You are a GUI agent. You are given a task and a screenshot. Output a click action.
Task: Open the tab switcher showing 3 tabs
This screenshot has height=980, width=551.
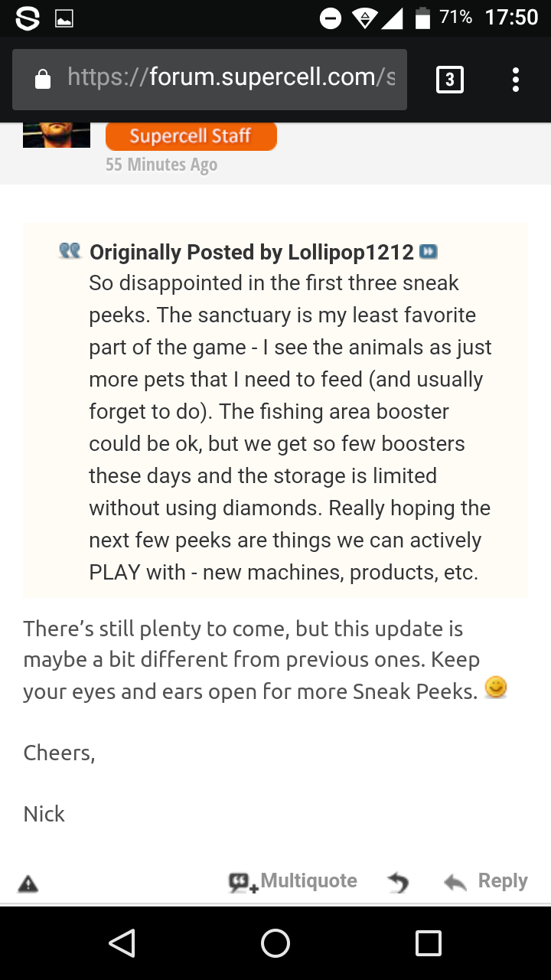(x=449, y=79)
